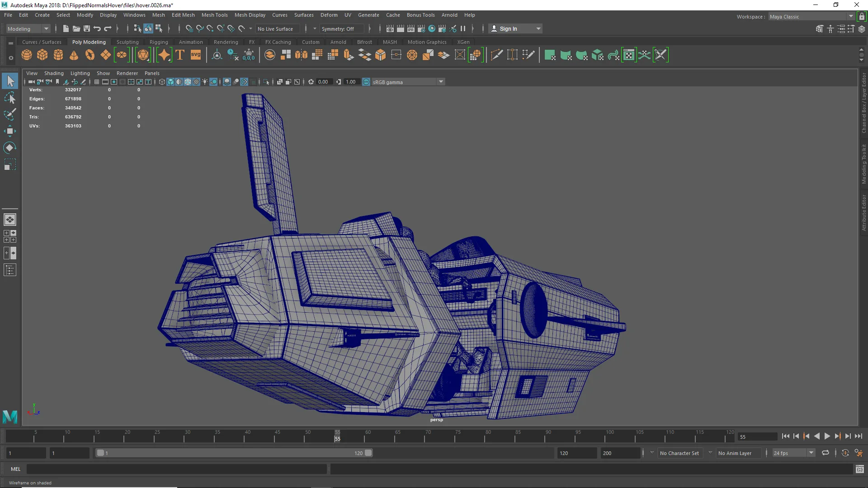Toggle the color management ON icon
The width and height of the screenshot is (868, 488).
coord(366,82)
